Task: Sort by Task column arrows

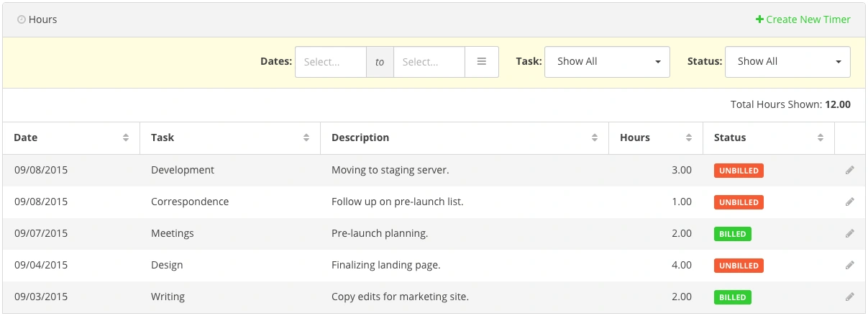Action: (306, 137)
